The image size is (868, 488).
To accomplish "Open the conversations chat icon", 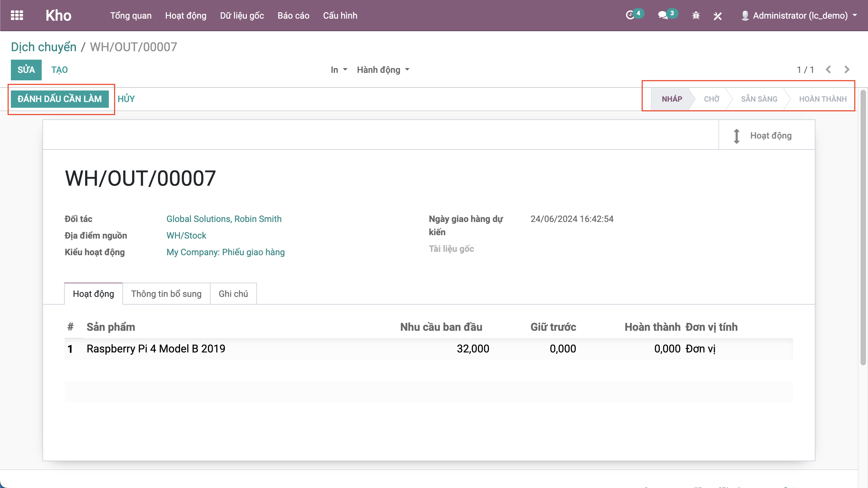I will click(x=663, y=15).
